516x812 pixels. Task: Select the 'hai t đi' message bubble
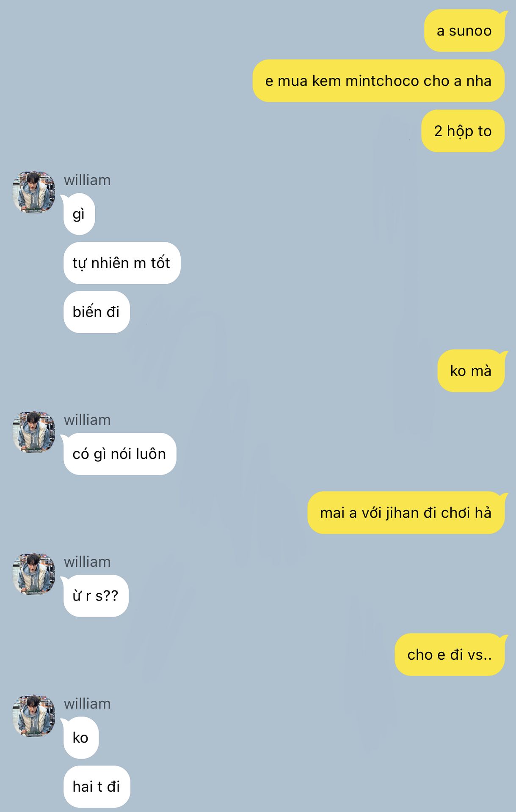[x=97, y=787]
